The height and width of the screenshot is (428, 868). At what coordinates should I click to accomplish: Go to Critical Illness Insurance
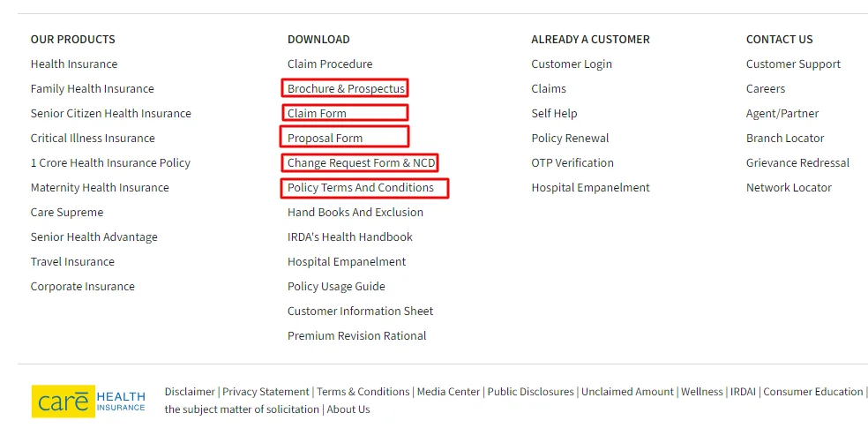pos(93,139)
